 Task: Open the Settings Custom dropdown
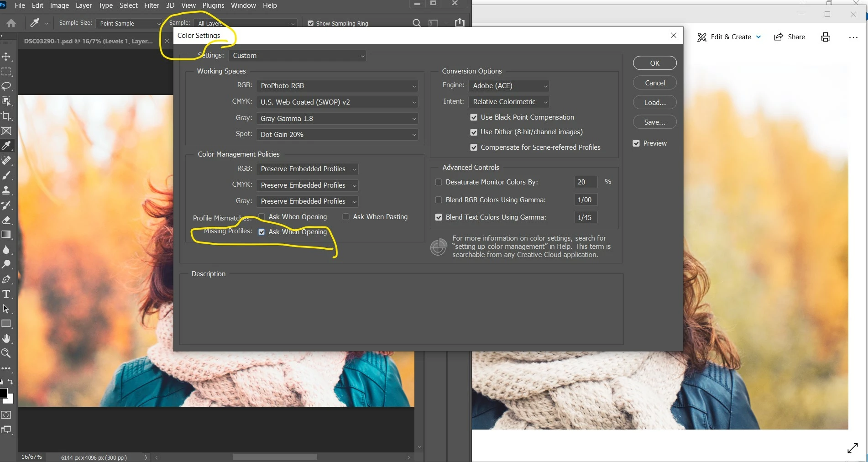297,56
